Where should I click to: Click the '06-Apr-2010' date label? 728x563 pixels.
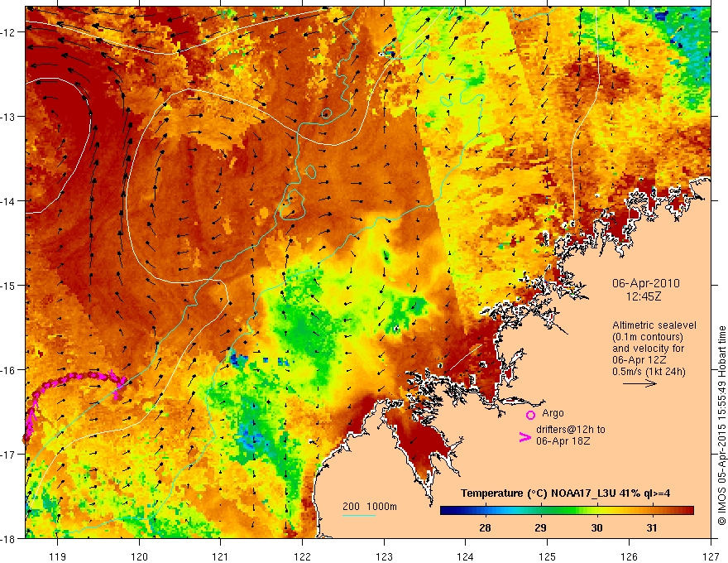(646, 283)
